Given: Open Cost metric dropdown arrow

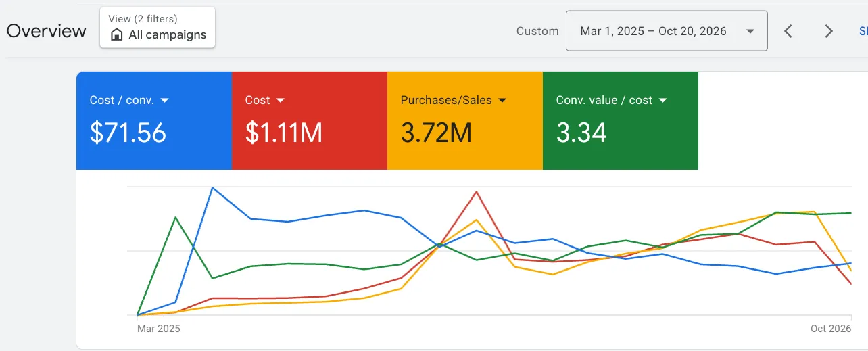Looking at the screenshot, I should pyautogui.click(x=281, y=100).
